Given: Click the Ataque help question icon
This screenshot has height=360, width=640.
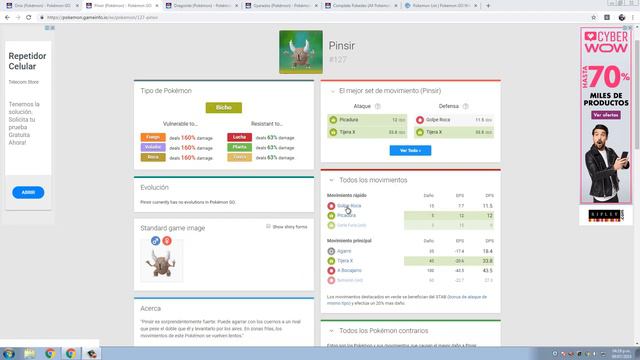Looking at the screenshot, I should pos(378,106).
